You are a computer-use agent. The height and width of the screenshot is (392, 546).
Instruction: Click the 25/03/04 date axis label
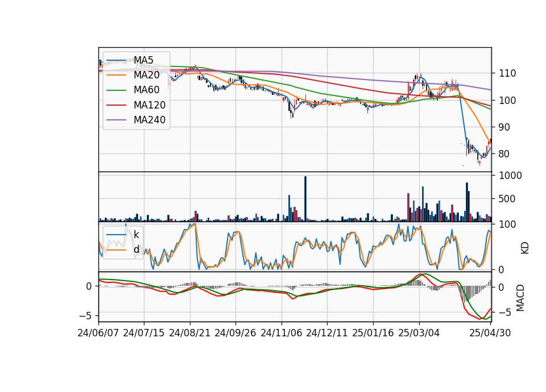pos(419,333)
